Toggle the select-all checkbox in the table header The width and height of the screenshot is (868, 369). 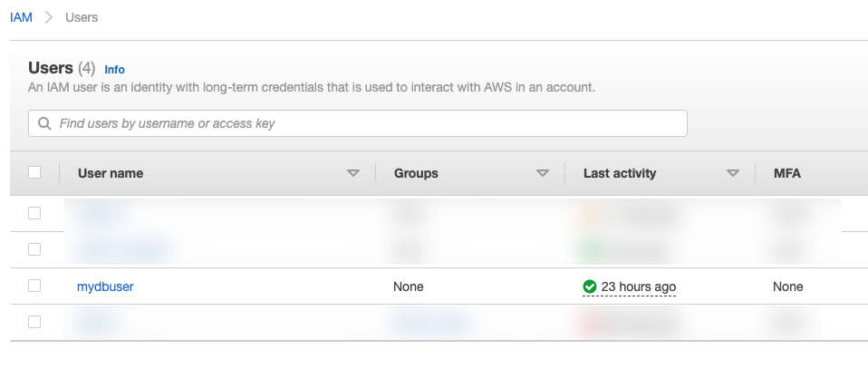[34, 172]
